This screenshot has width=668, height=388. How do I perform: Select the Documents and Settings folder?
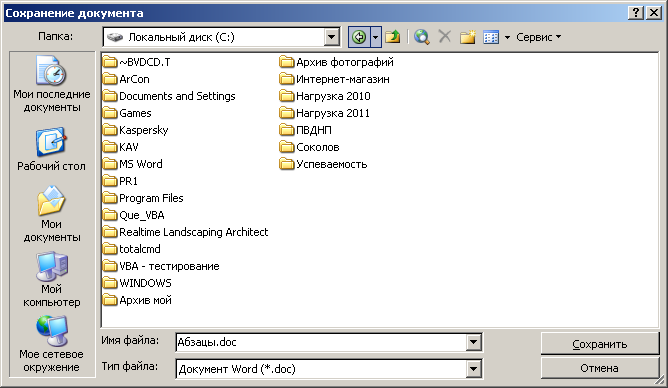169,96
